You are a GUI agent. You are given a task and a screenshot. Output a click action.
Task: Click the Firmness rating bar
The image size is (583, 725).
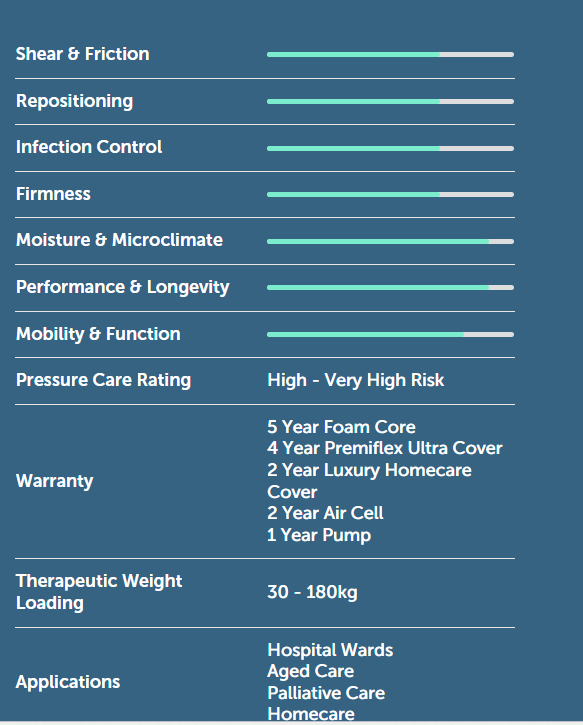click(390, 195)
